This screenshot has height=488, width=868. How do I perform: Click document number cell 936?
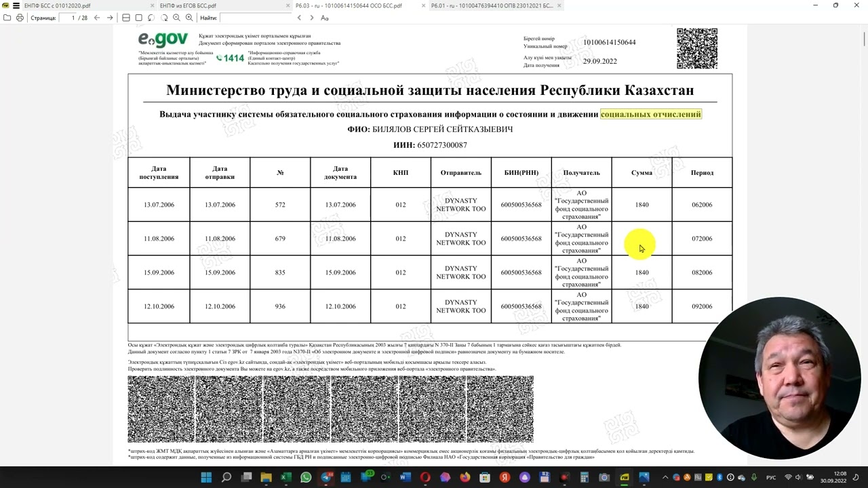(x=280, y=306)
